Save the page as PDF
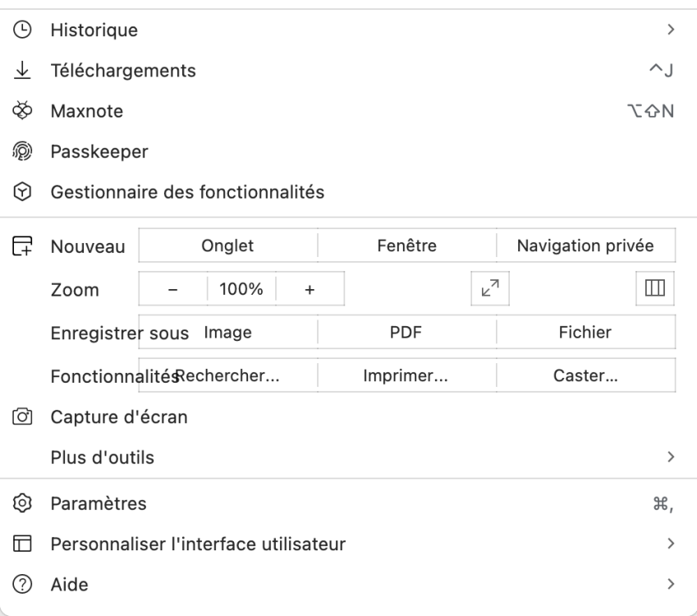697x616 pixels. click(406, 333)
